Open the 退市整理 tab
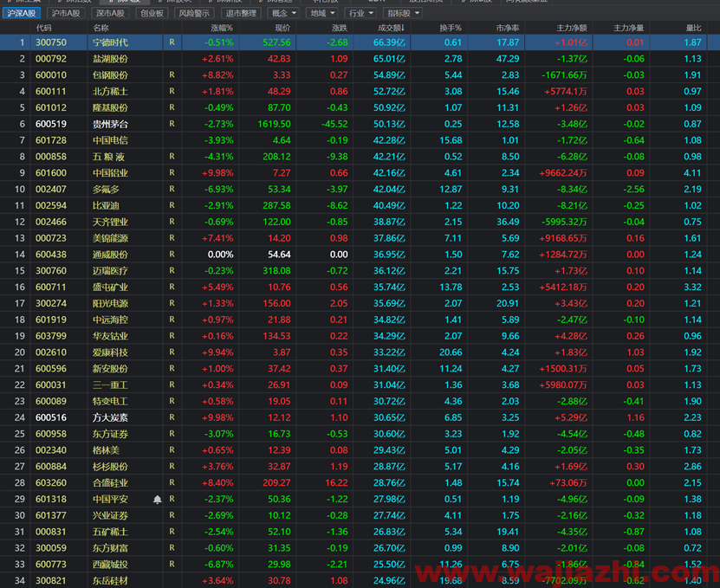Viewport: 720px width, 588px height. 241,13
